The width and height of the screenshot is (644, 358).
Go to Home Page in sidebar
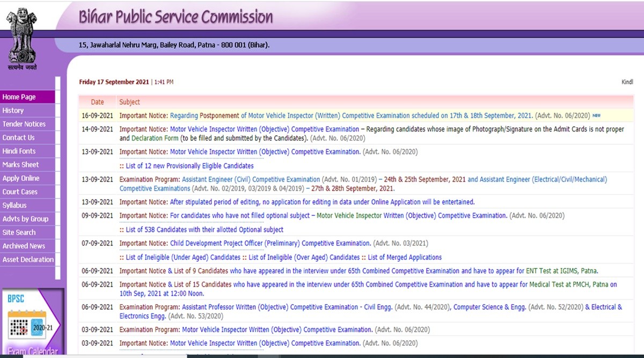tap(19, 97)
